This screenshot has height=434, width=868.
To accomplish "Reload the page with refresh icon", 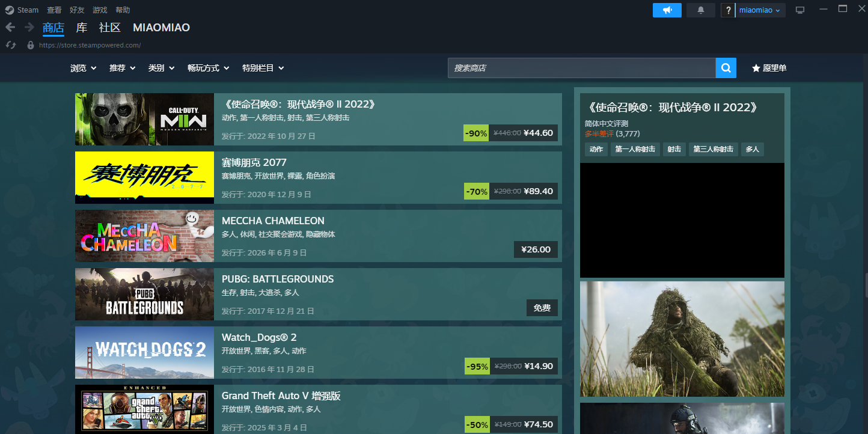I will (10, 45).
